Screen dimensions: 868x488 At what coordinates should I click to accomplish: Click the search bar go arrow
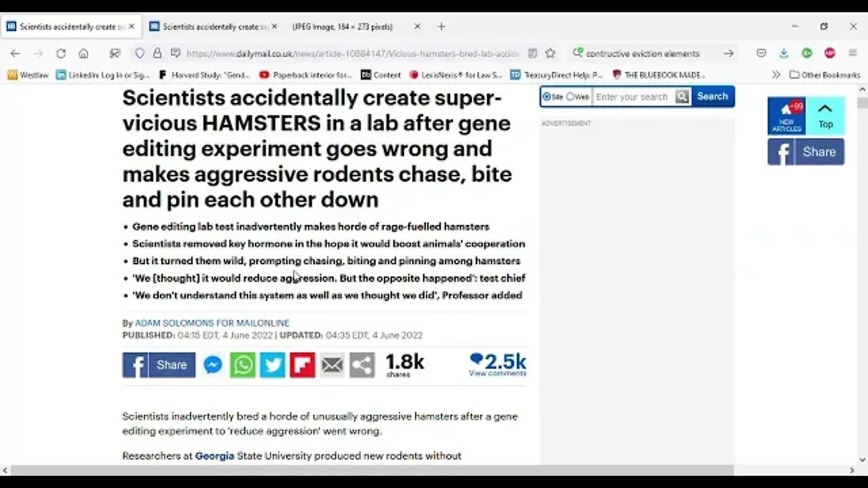pyautogui.click(x=728, y=54)
